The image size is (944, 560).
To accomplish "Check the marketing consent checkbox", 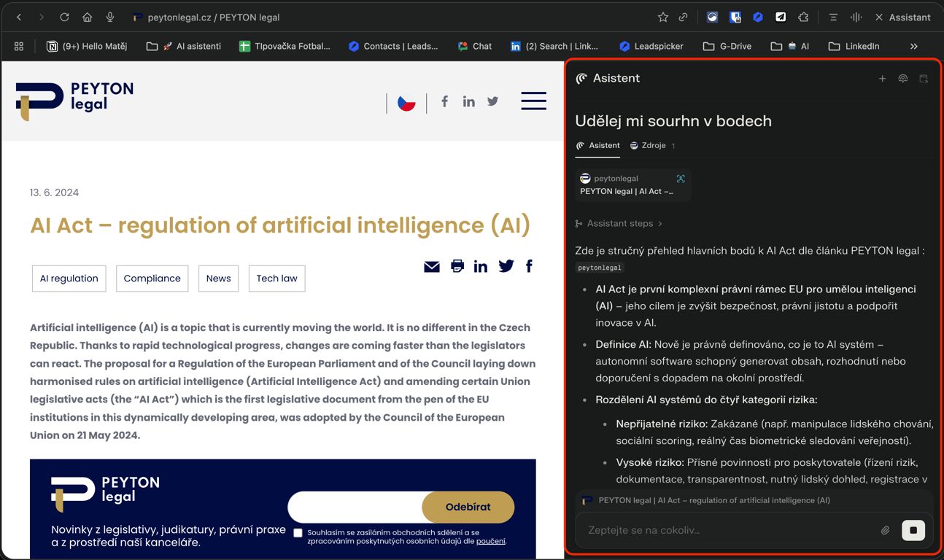I will 298,533.
